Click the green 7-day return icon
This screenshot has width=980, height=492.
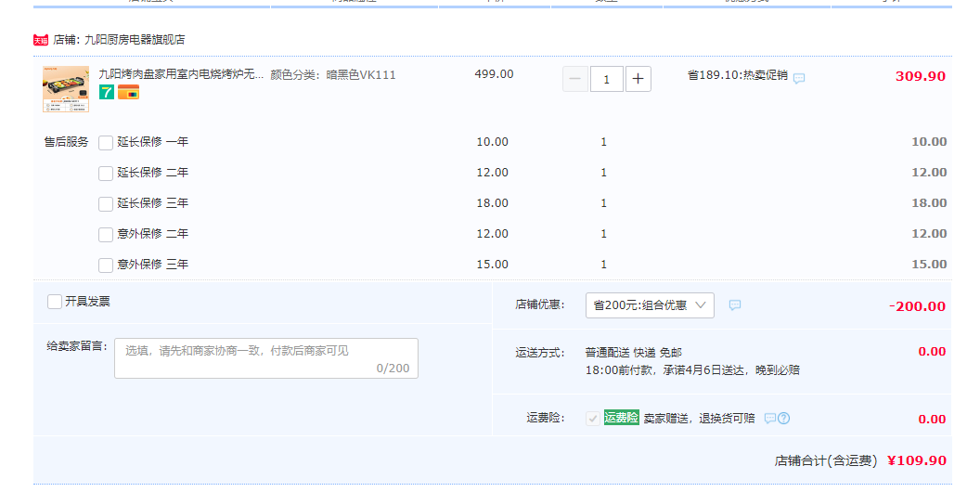(x=106, y=93)
